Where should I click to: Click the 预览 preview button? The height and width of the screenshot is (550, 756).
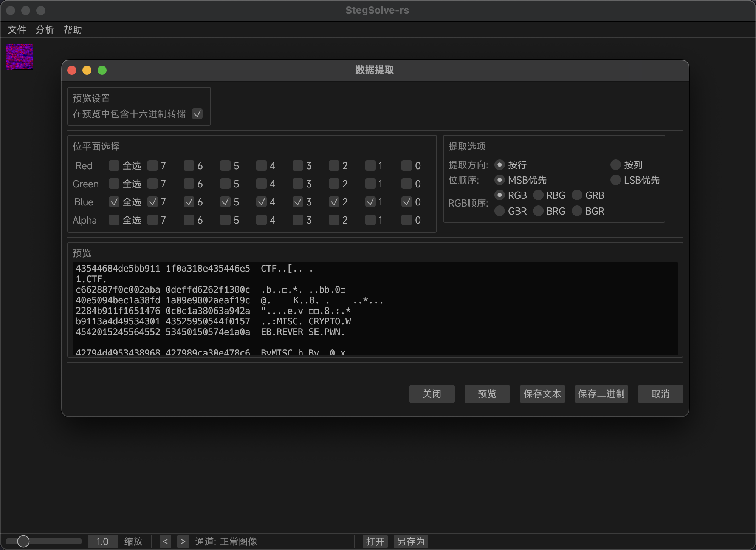(487, 394)
